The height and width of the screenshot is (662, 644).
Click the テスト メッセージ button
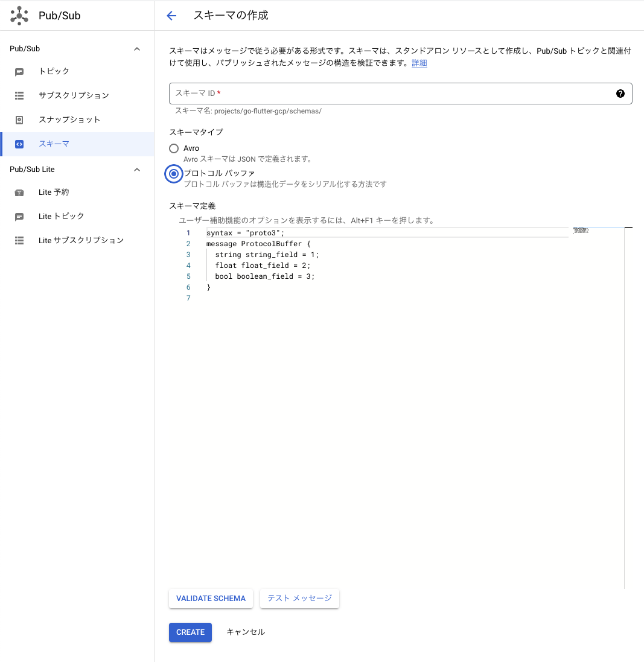pos(299,598)
